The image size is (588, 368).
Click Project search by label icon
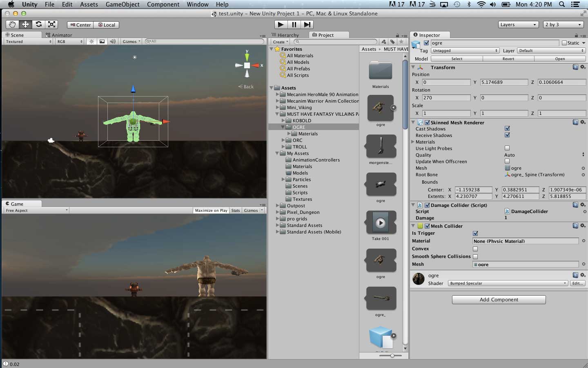pyautogui.click(x=392, y=42)
